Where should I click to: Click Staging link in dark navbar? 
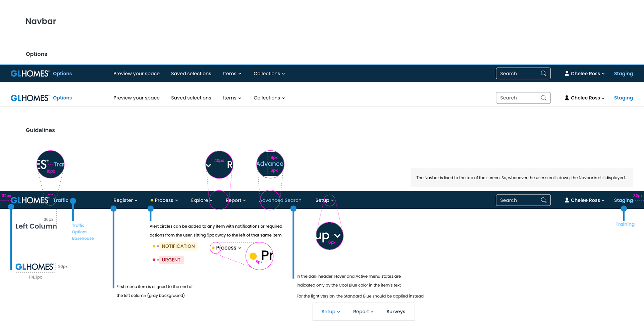624,74
